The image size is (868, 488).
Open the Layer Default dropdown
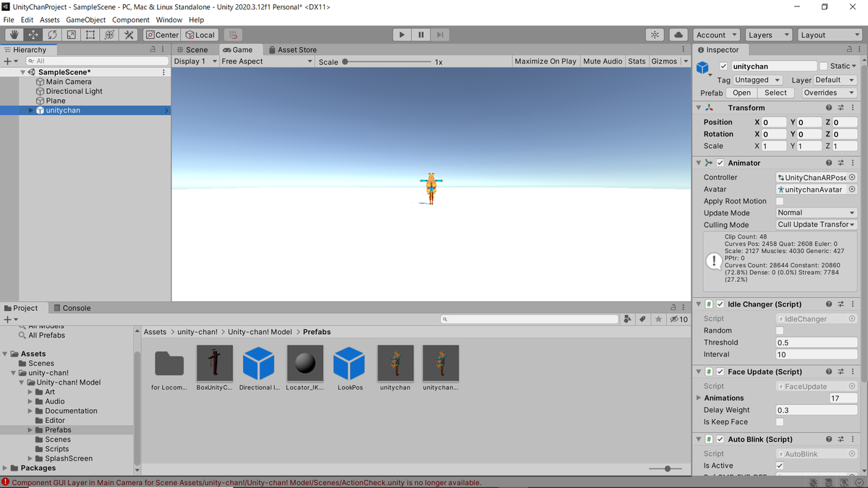coord(835,80)
